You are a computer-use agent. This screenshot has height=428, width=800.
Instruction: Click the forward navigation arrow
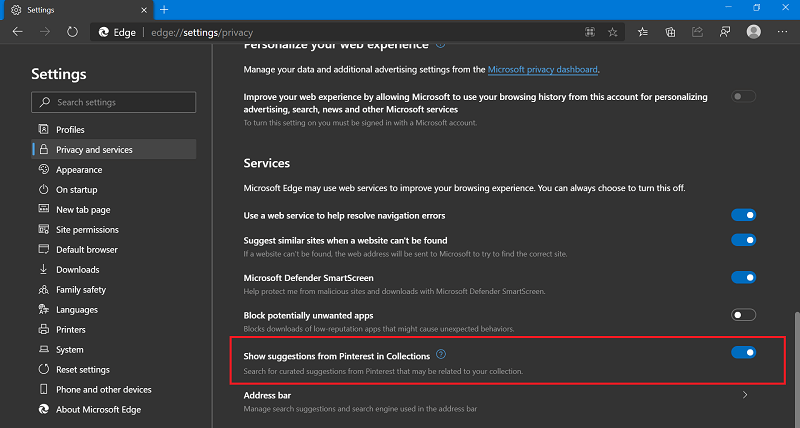(x=45, y=32)
